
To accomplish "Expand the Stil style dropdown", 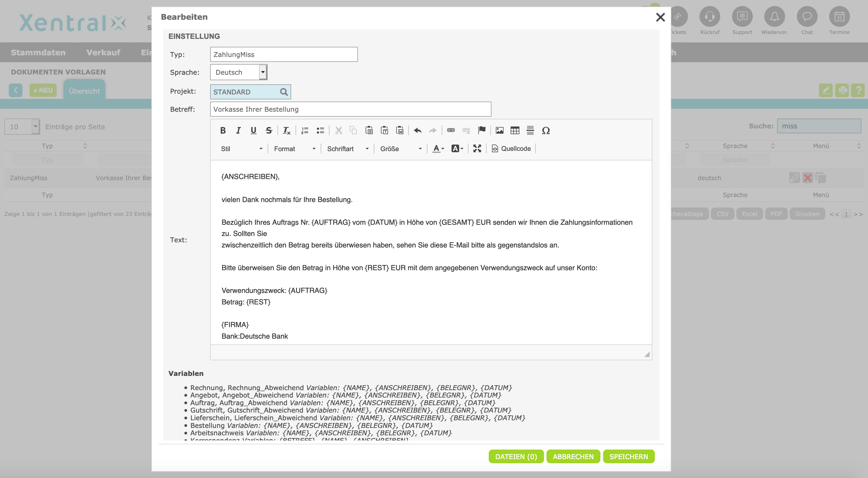I will [241, 149].
